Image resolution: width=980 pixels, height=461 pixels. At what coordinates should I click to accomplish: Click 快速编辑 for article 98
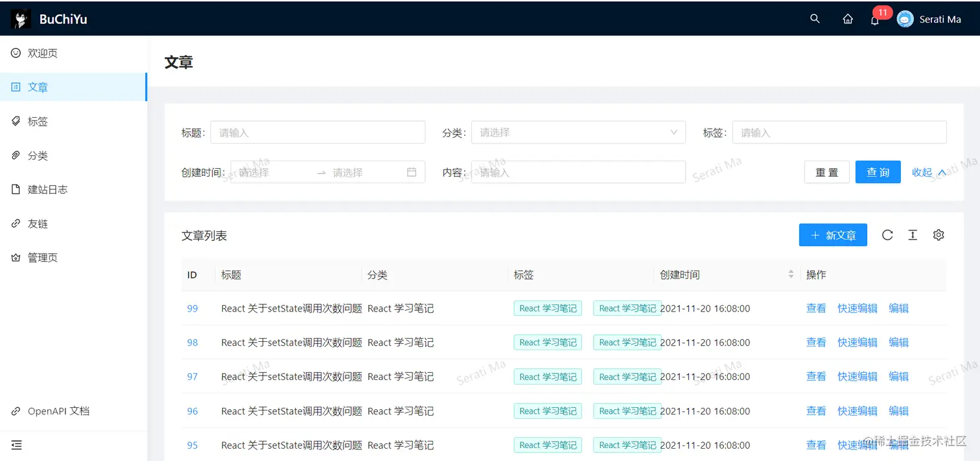tap(857, 343)
